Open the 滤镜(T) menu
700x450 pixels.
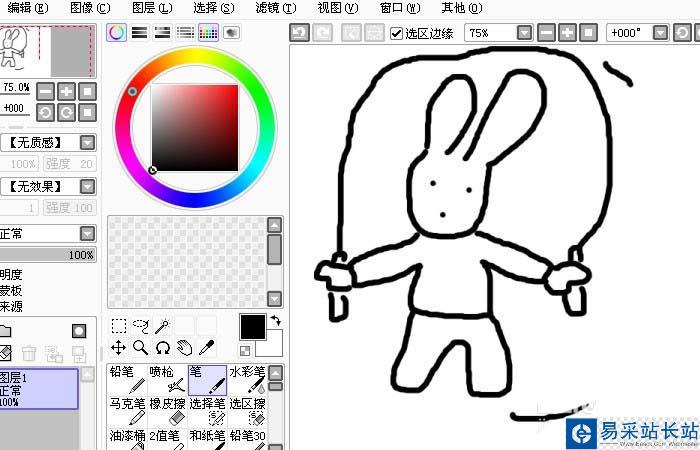[x=276, y=8]
